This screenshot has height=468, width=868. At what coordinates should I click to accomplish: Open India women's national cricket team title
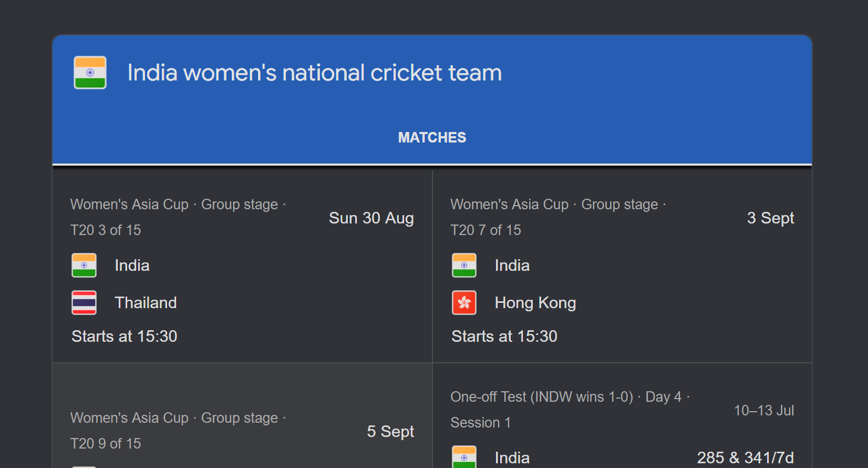(315, 73)
